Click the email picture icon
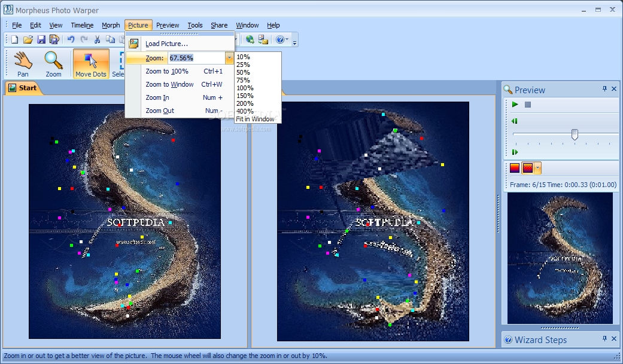Viewport: 623px width, 364px height. click(x=263, y=39)
